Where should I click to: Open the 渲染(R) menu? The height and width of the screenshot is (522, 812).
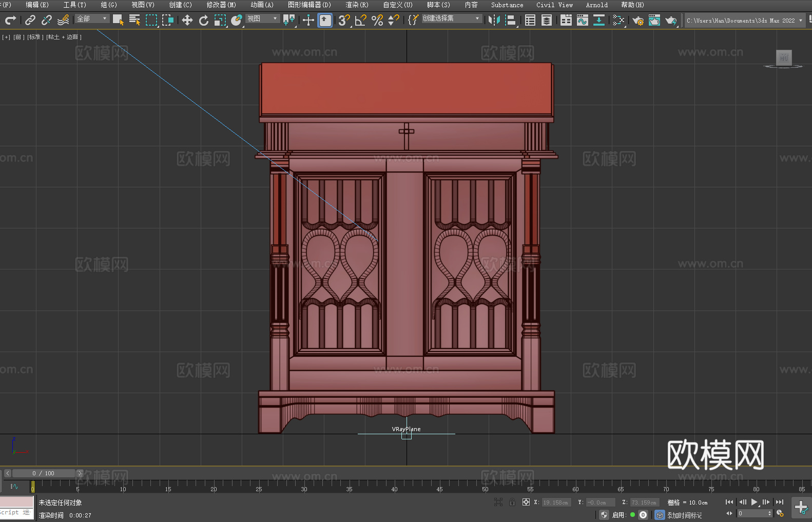(357, 5)
